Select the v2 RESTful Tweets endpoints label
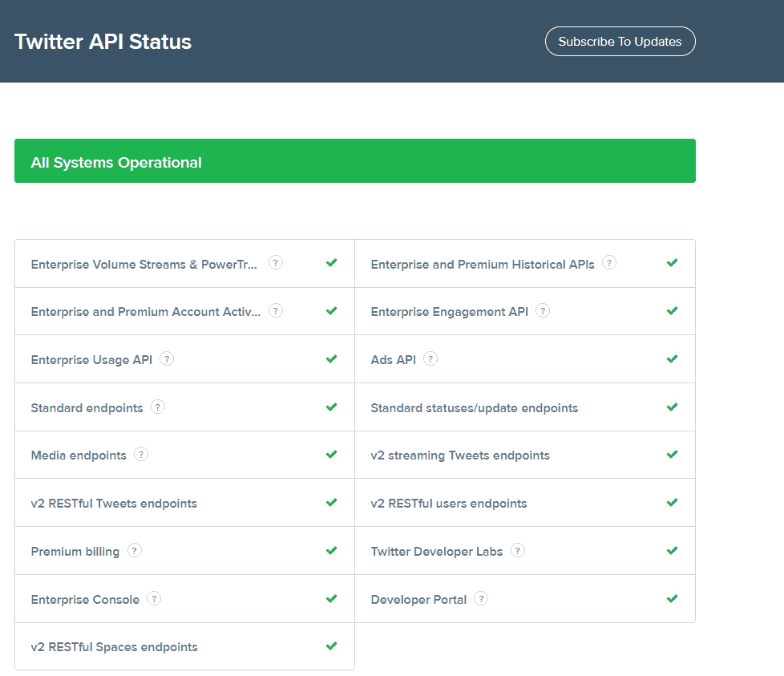784x676 pixels. pos(114,504)
